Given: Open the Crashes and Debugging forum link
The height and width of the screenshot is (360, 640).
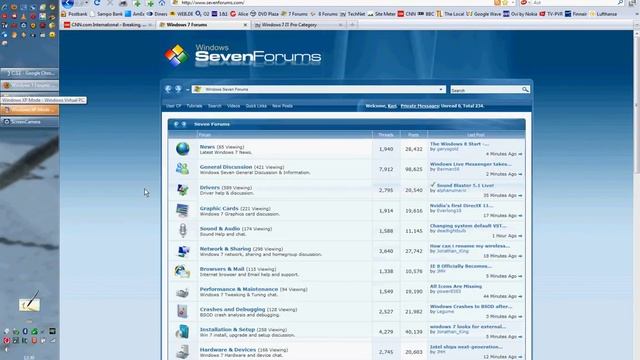Looking at the screenshot, I should (232, 309).
